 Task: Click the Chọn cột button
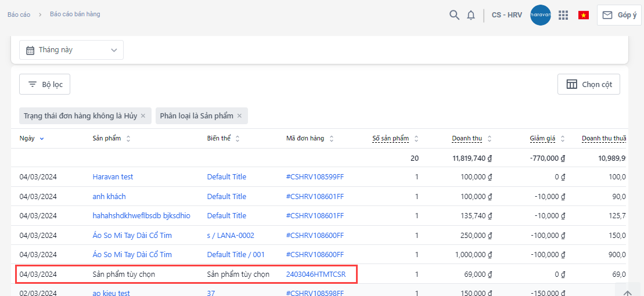[x=588, y=85]
